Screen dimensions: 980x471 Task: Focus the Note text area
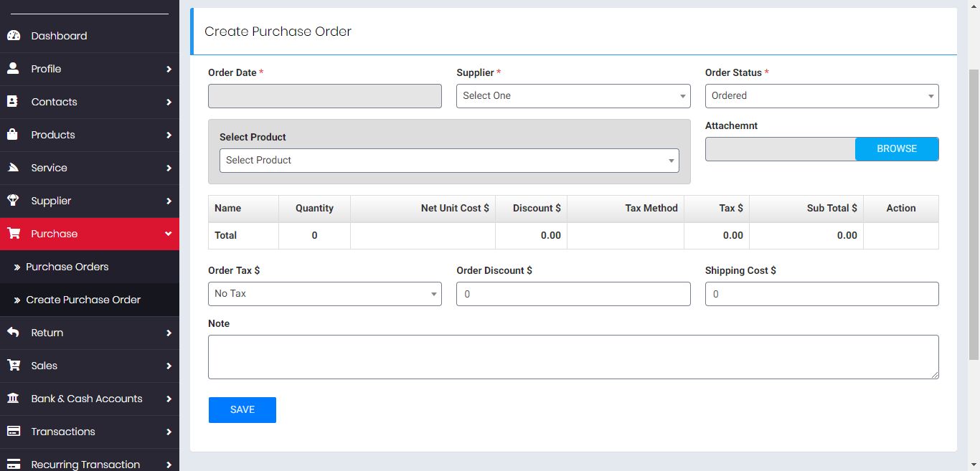(x=573, y=356)
